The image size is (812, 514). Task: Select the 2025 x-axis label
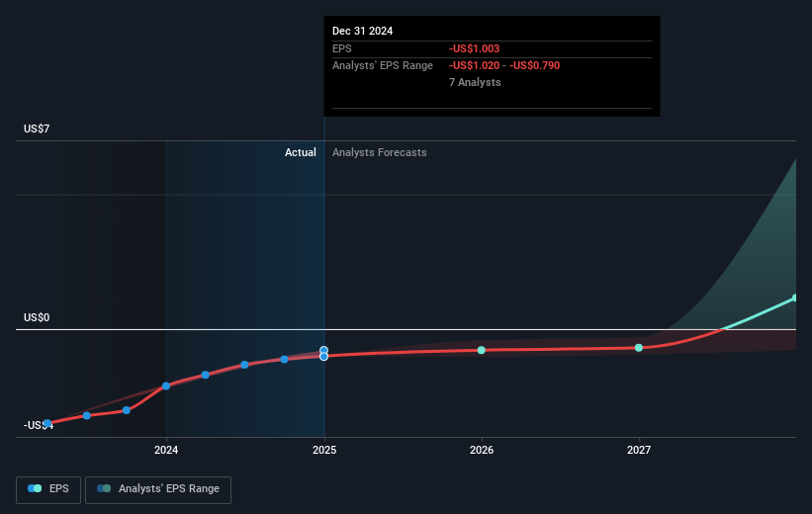point(324,450)
